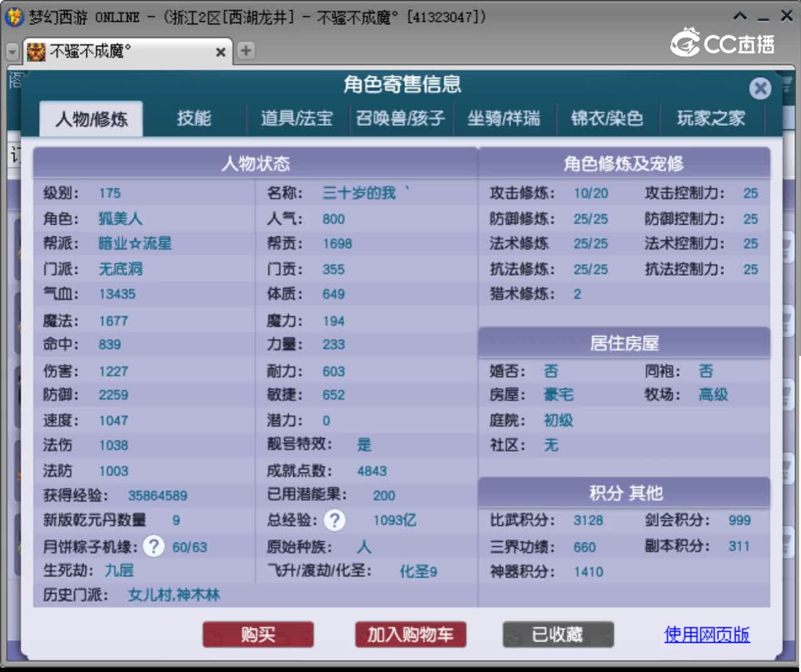Close the 不骚不成魔° tab

click(220, 52)
